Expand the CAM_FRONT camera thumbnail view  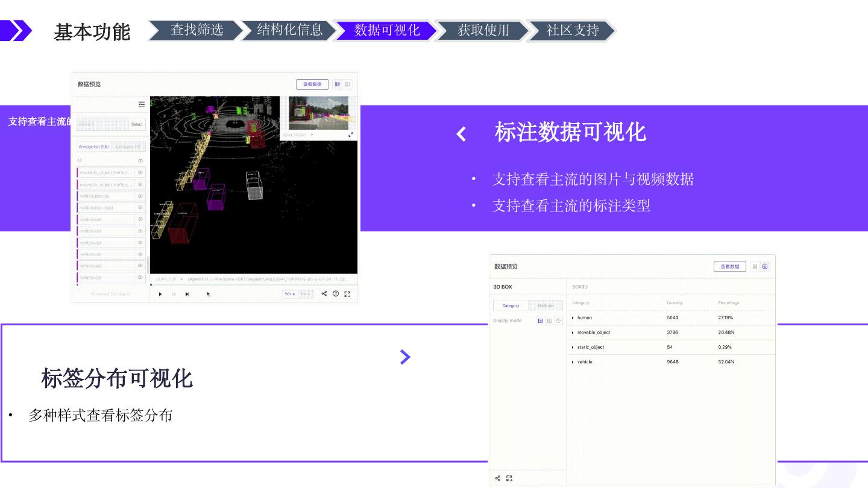tap(351, 135)
